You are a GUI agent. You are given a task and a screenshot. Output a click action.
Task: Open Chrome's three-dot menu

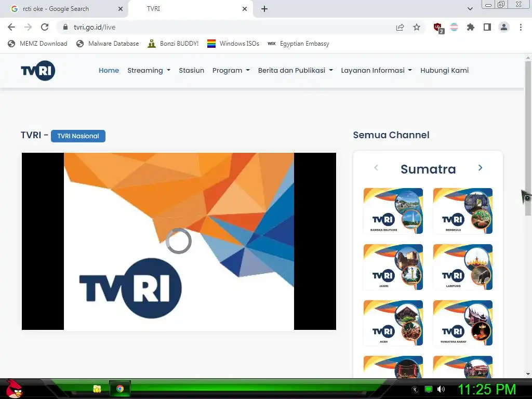pos(521,27)
